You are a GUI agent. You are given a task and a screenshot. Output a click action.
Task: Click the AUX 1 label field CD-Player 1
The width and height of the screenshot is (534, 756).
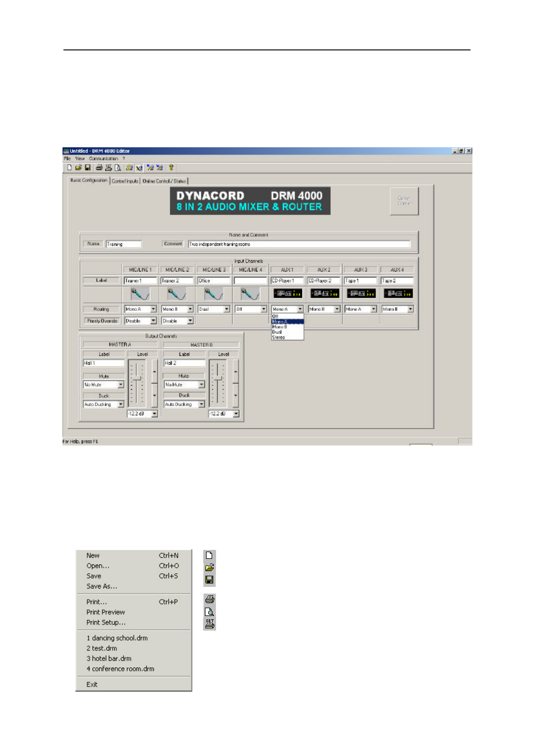(x=287, y=281)
